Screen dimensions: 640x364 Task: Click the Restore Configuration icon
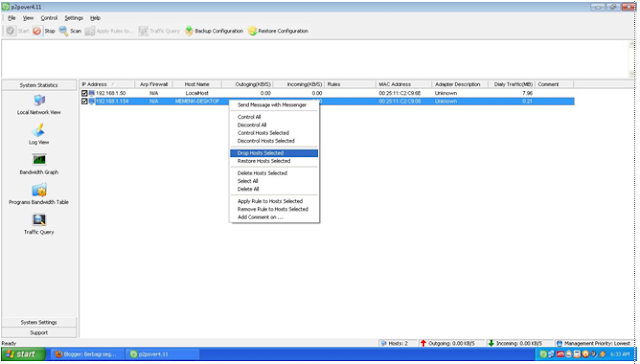pos(252,31)
